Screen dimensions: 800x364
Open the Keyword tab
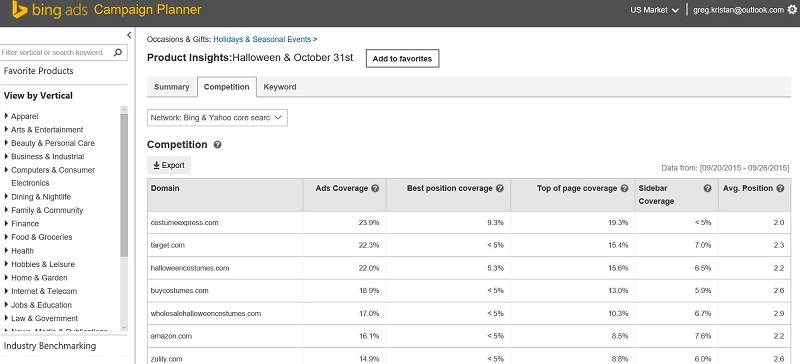tap(280, 87)
